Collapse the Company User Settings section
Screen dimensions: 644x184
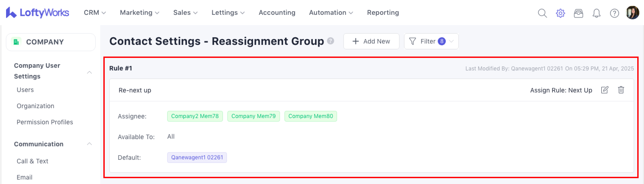click(x=89, y=72)
